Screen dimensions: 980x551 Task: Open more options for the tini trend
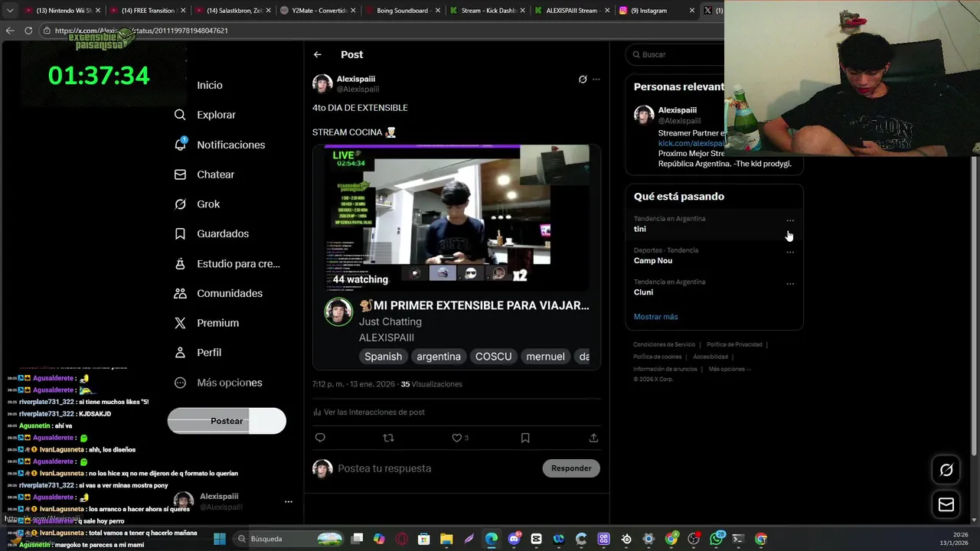[x=790, y=220]
